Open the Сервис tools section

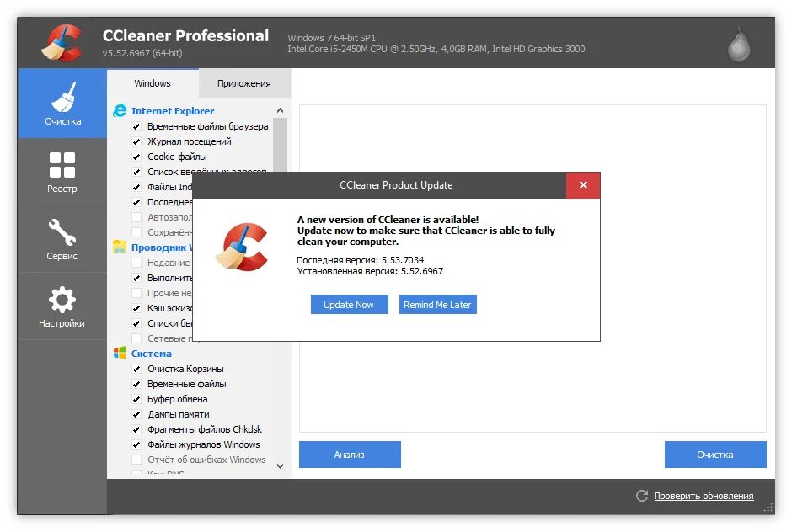pos(62,239)
